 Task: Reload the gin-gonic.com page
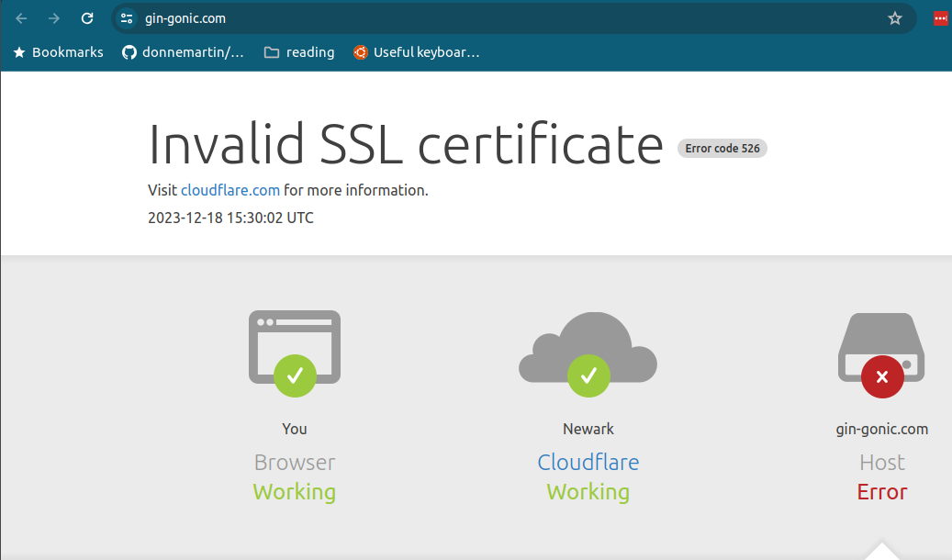click(x=87, y=18)
